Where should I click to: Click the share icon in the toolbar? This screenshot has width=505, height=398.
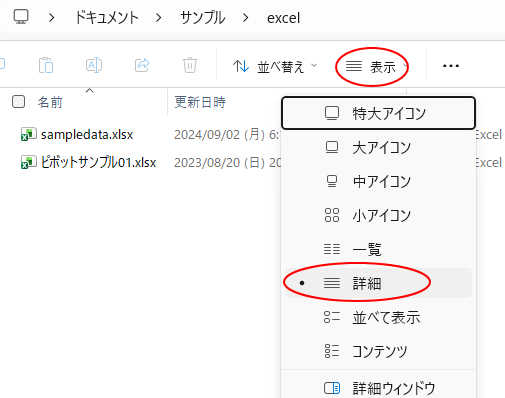142,65
